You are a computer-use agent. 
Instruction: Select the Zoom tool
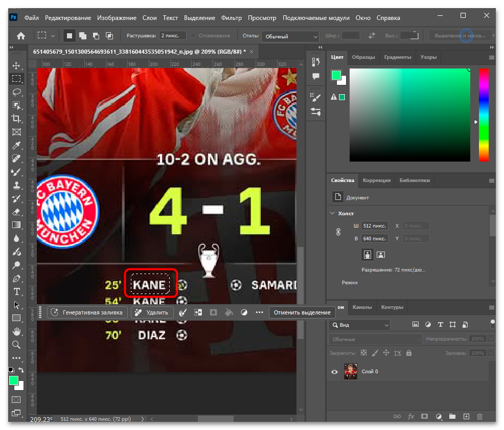pyautogui.click(x=16, y=345)
